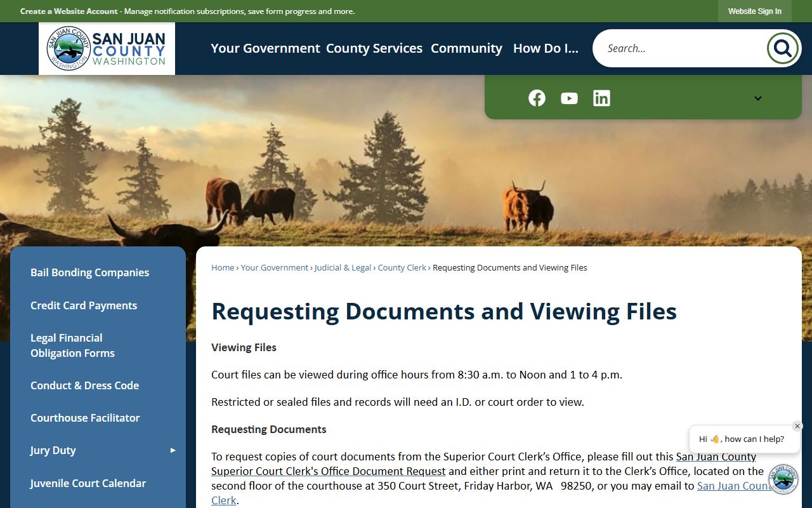Open How Do I... menu
Image resolution: width=812 pixels, height=508 pixels.
point(546,48)
